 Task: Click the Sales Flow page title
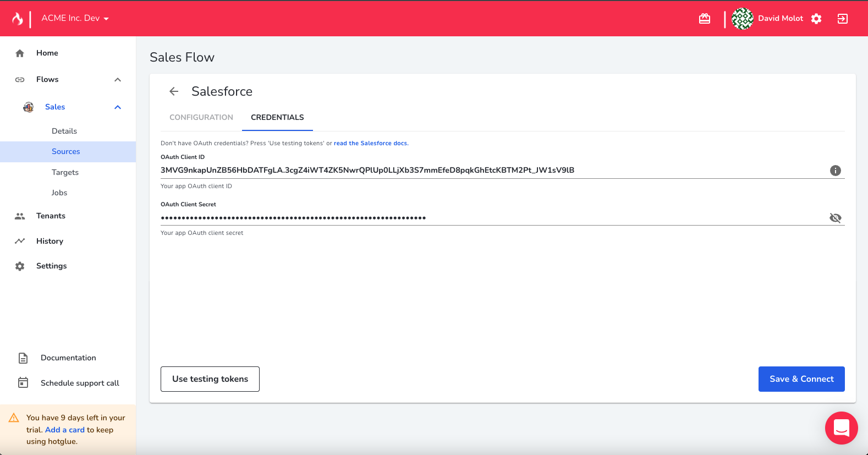[x=182, y=57]
